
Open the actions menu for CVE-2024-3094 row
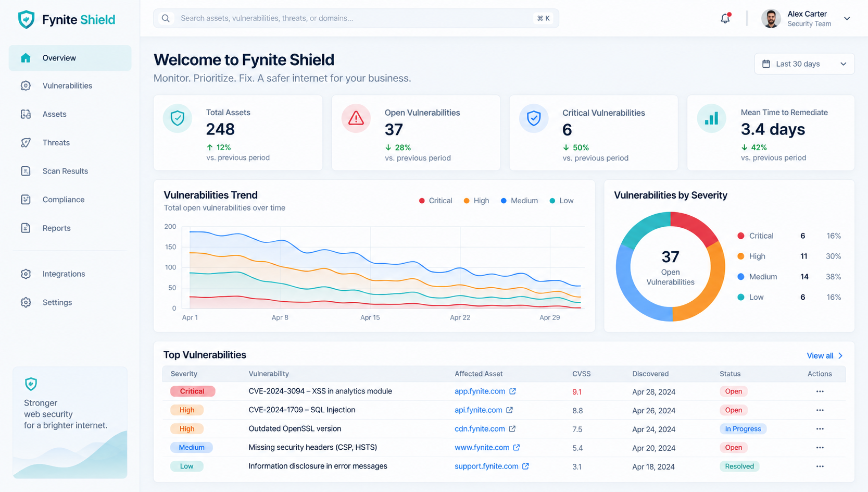coord(820,391)
